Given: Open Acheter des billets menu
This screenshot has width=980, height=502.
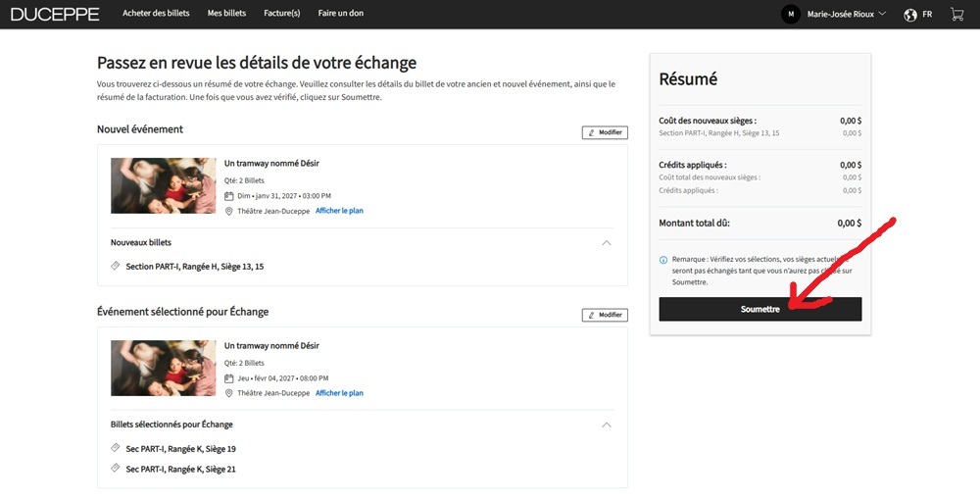Looking at the screenshot, I should pos(156,13).
